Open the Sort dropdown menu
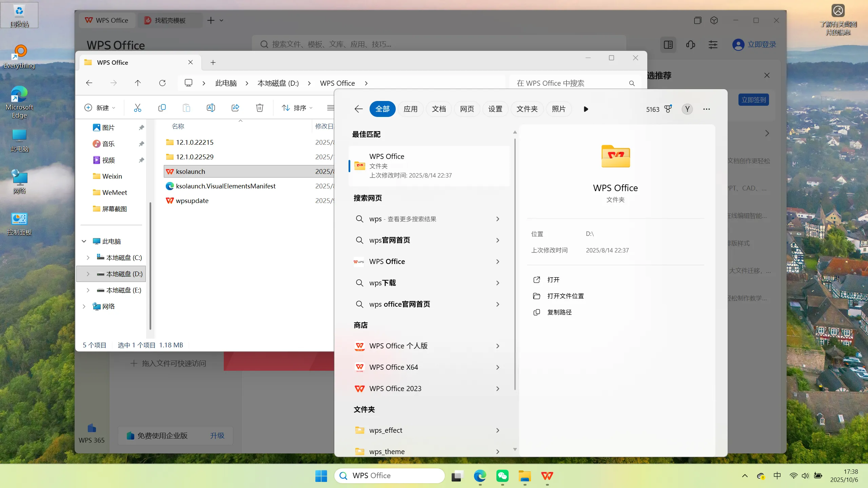The height and width of the screenshot is (488, 868). pyautogui.click(x=297, y=108)
